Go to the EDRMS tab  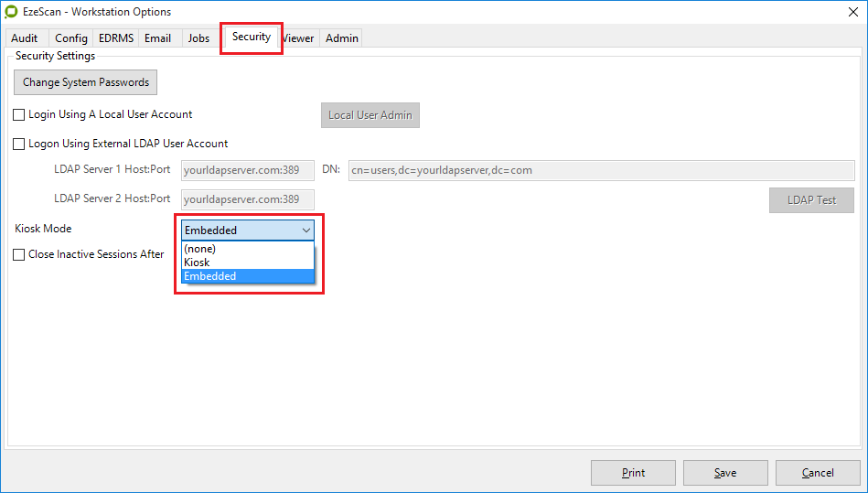pos(116,38)
